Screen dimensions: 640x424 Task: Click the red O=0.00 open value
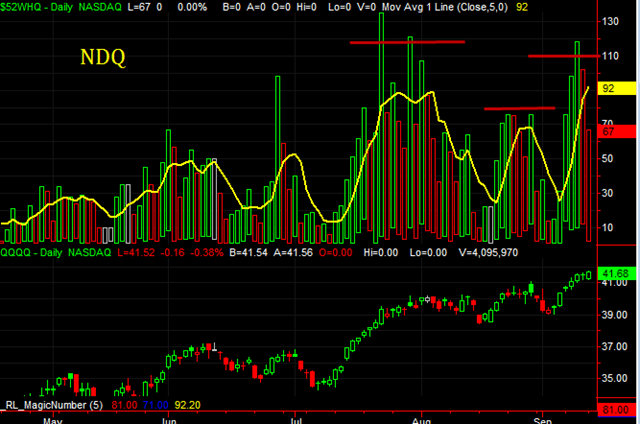coord(336,253)
